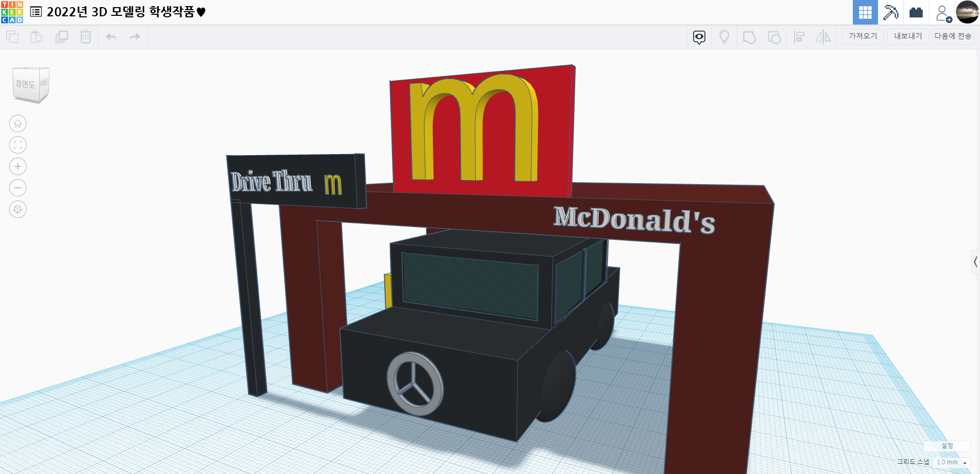Expand the collapsed shapes panel arrow
Viewport: 980px width, 474px height.
point(975,262)
